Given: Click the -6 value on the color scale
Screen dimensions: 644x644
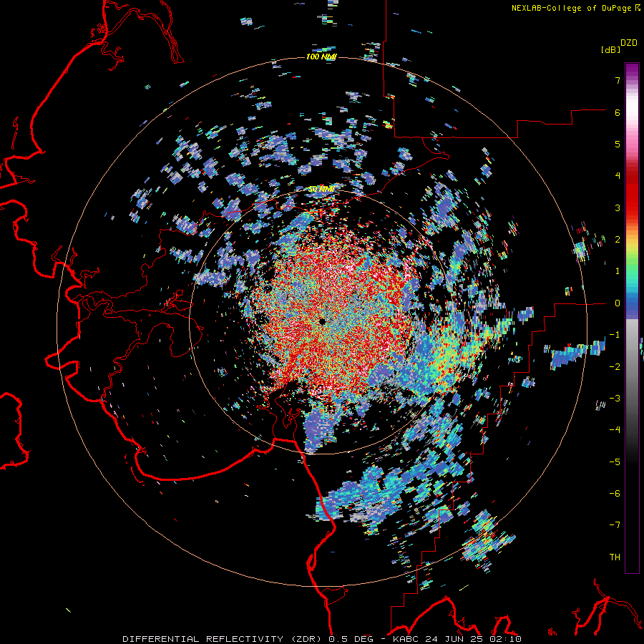Looking at the screenshot, I should [x=615, y=494].
